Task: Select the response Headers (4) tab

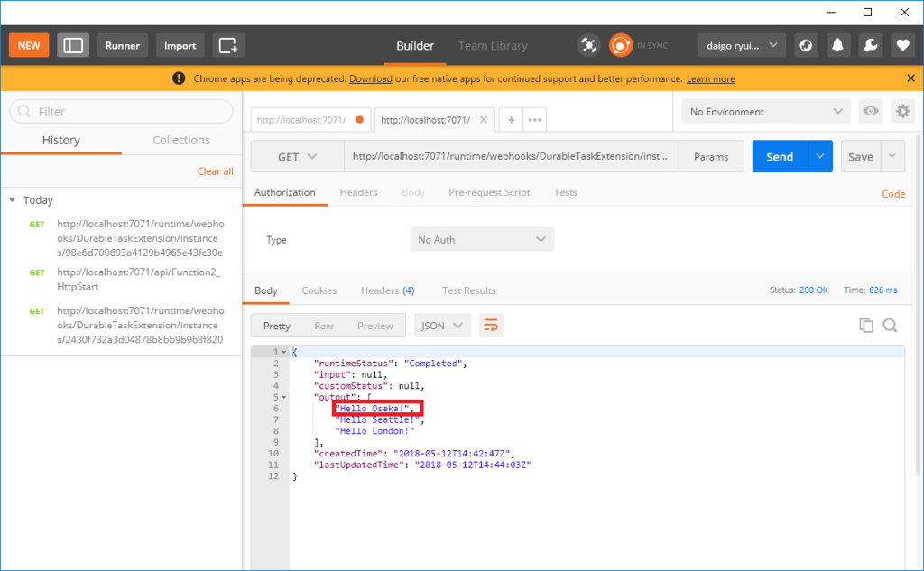Action: [387, 290]
